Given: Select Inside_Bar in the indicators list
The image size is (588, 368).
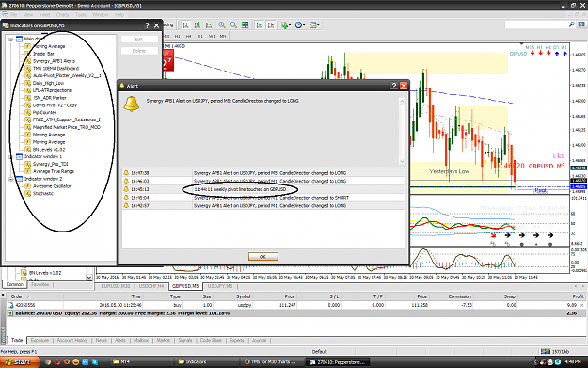Looking at the screenshot, I should pyautogui.click(x=43, y=54).
